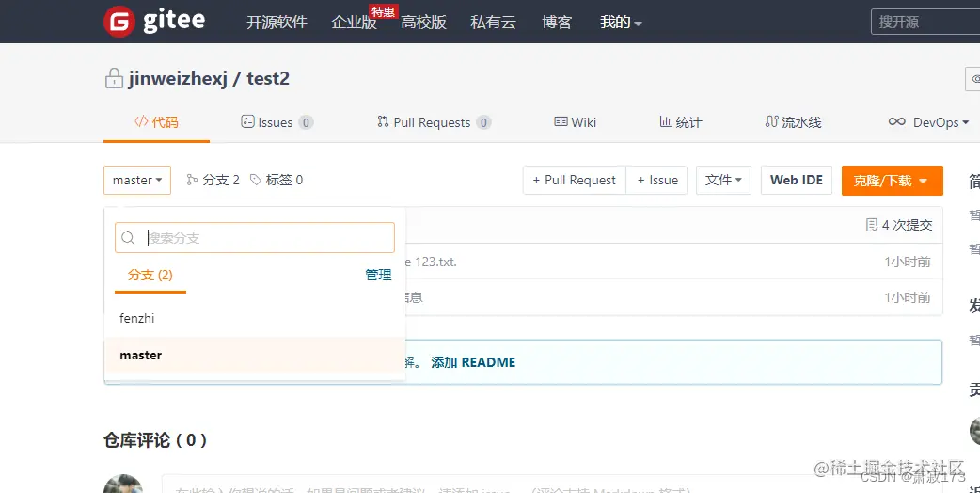Click the + Pull Request button

[x=575, y=180]
